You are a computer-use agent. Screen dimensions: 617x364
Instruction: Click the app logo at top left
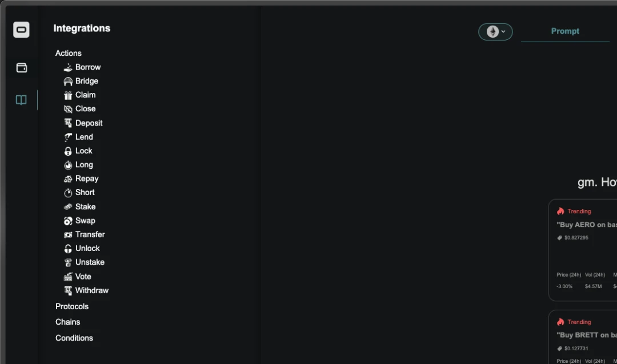pos(21,30)
